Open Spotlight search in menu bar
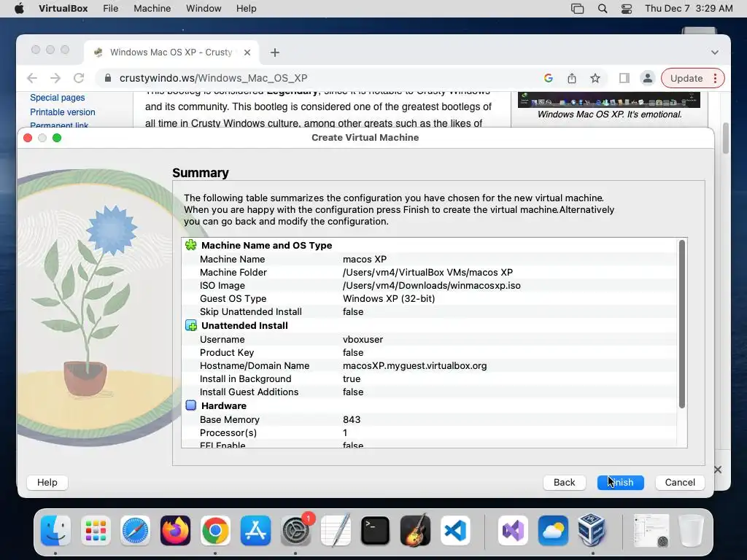Image resolution: width=747 pixels, height=560 pixels. coord(602,9)
